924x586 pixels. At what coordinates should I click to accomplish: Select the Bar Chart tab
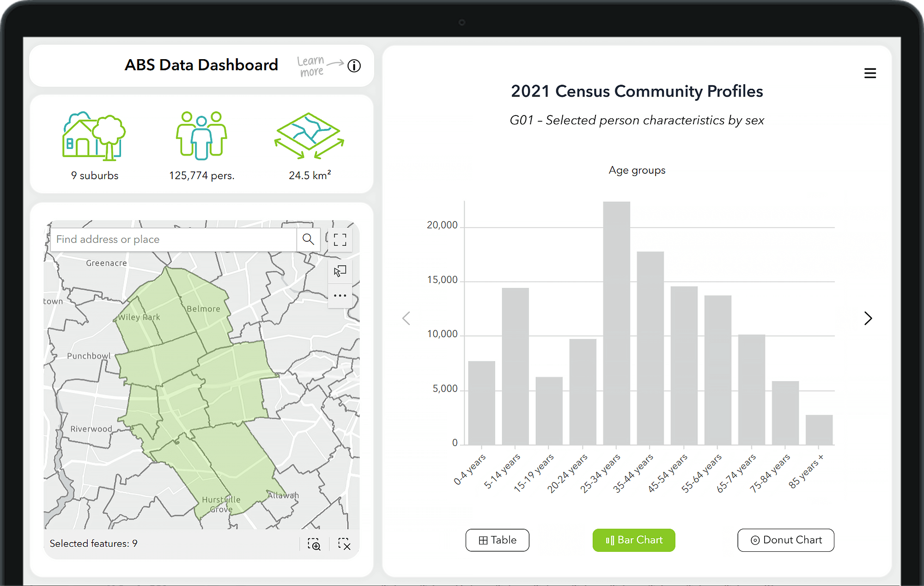tap(634, 539)
